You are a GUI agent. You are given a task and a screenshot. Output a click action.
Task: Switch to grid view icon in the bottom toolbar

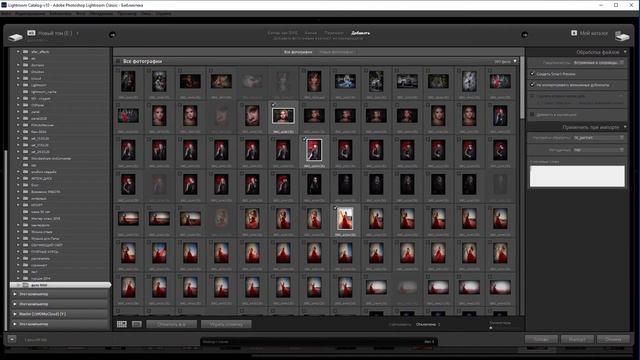click(x=122, y=324)
